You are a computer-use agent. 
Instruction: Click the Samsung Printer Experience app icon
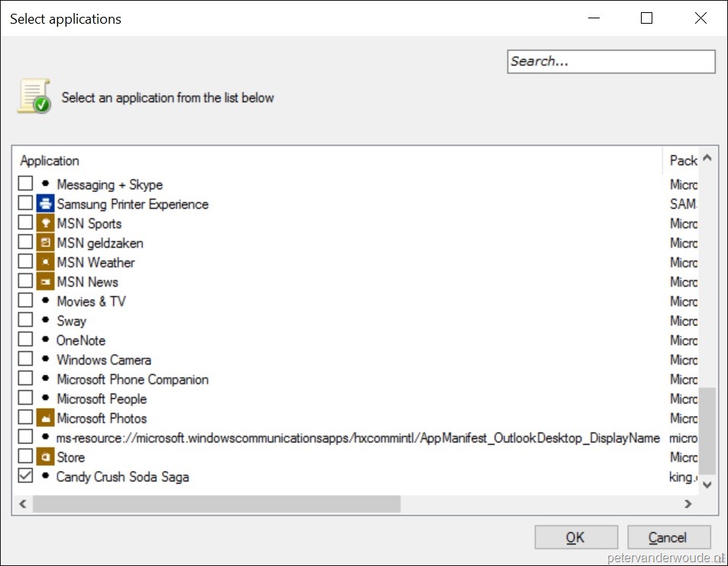pyautogui.click(x=46, y=203)
